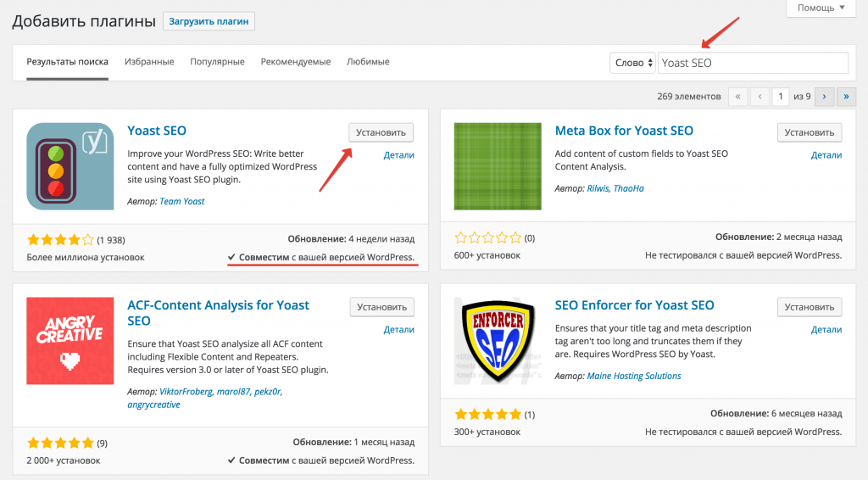Screen dimensions: 868x480
Task: Click the 300+ установок text
Action: [487, 432]
